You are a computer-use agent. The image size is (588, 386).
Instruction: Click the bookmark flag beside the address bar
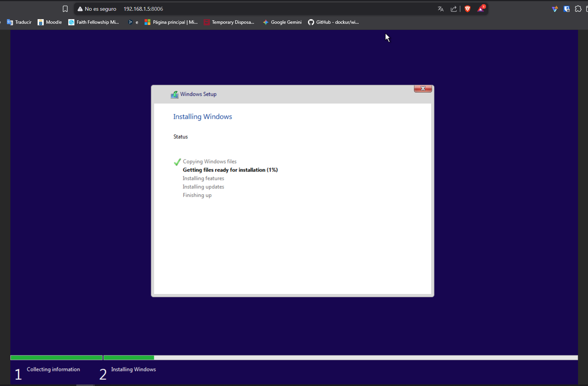click(x=65, y=8)
